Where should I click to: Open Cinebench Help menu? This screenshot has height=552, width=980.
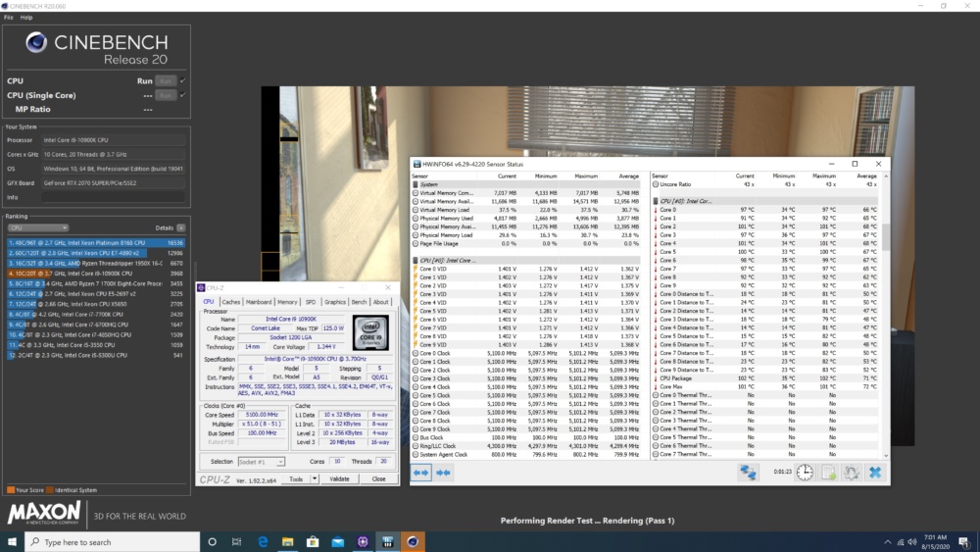pyautogui.click(x=26, y=18)
